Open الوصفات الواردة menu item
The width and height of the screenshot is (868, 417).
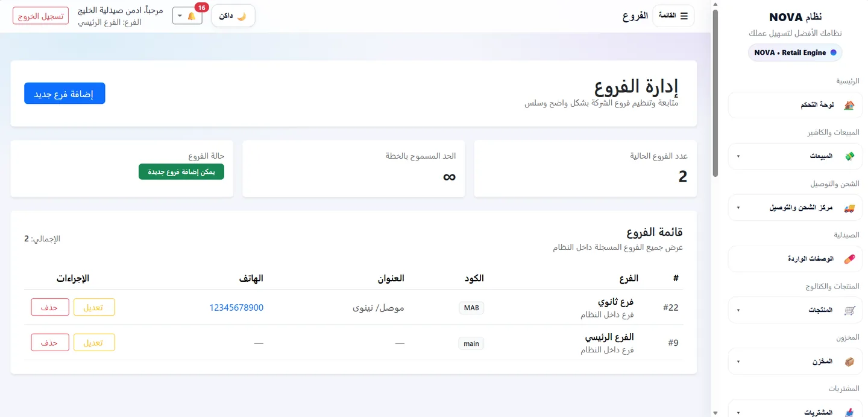tap(795, 259)
